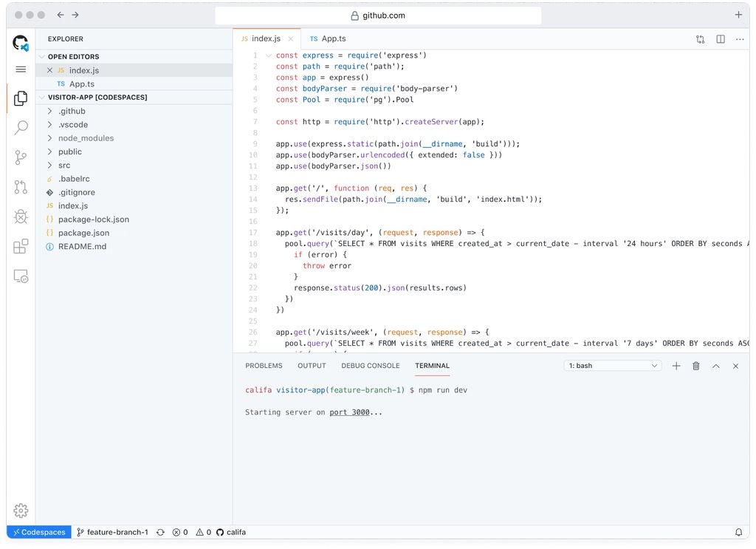This screenshot has width=756, height=549.
Task: Click the feature-branch-1 branch in status bar
Action: pyautogui.click(x=112, y=532)
